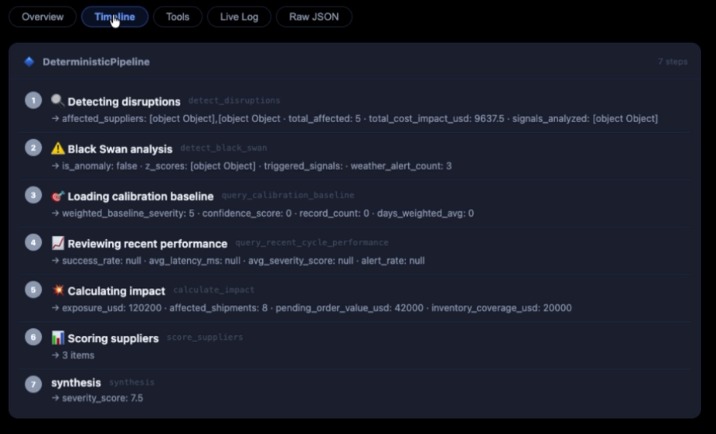The height and width of the screenshot is (434, 716).
Task: Click the exposure_usd: 120200 result line
Action: pyautogui.click(x=311, y=308)
